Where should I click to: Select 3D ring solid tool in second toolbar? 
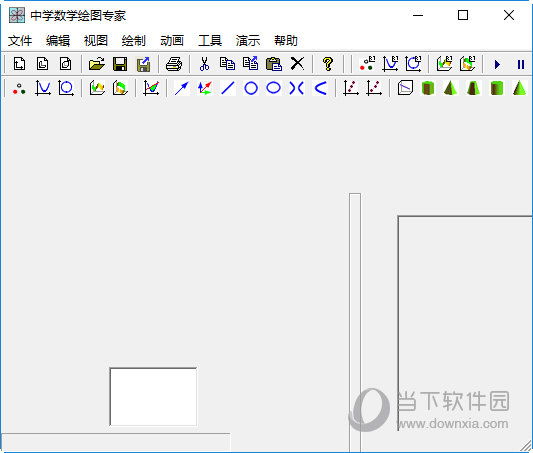click(x=120, y=88)
